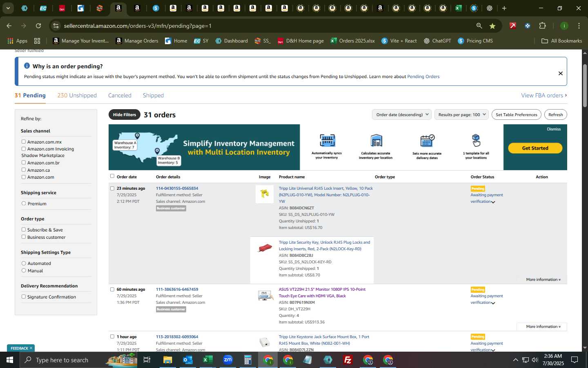
Task: Tick the select-all orders checkbox
Action: (112, 176)
